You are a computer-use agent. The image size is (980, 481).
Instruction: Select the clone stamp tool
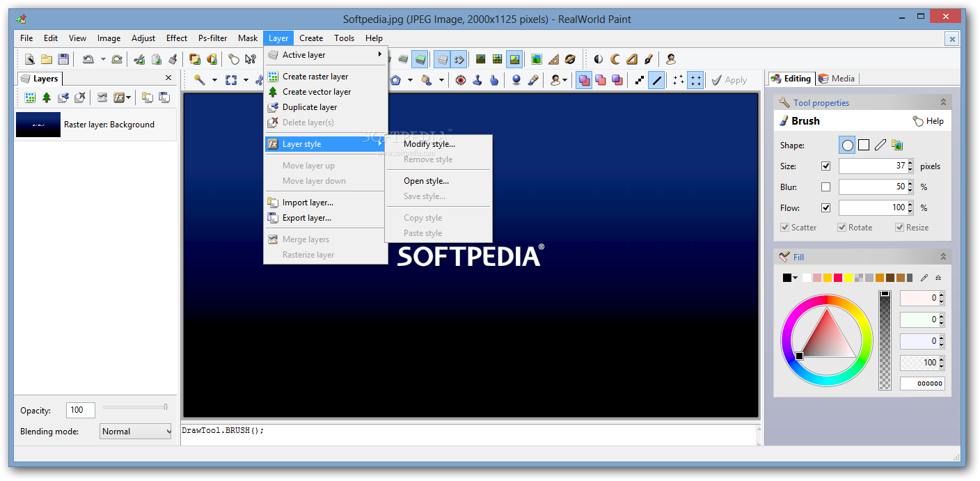pos(477,80)
